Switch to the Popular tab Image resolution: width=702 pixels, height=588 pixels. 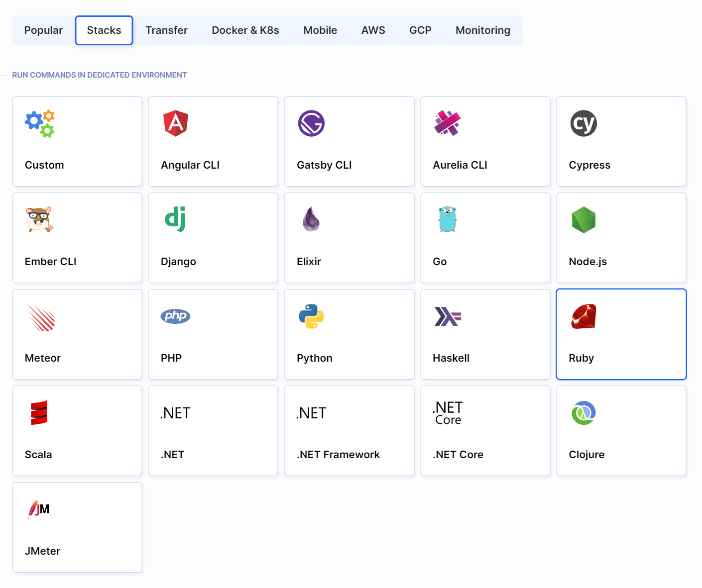43,30
